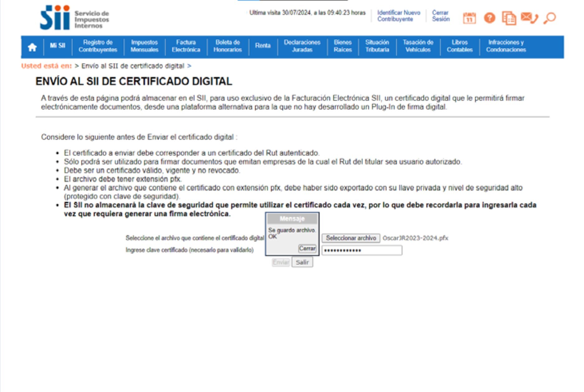Focus the certificate password field
The image size is (584, 392).
coord(362,251)
